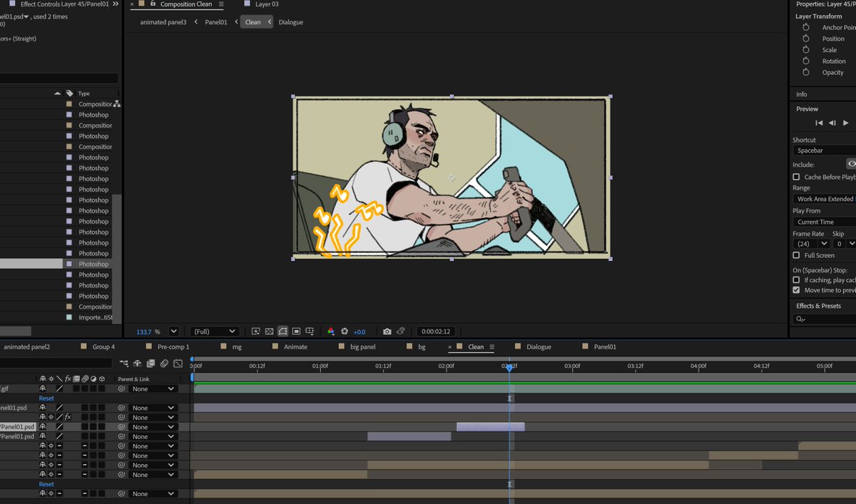Toggle quality switch on the .gif layer

59,389
